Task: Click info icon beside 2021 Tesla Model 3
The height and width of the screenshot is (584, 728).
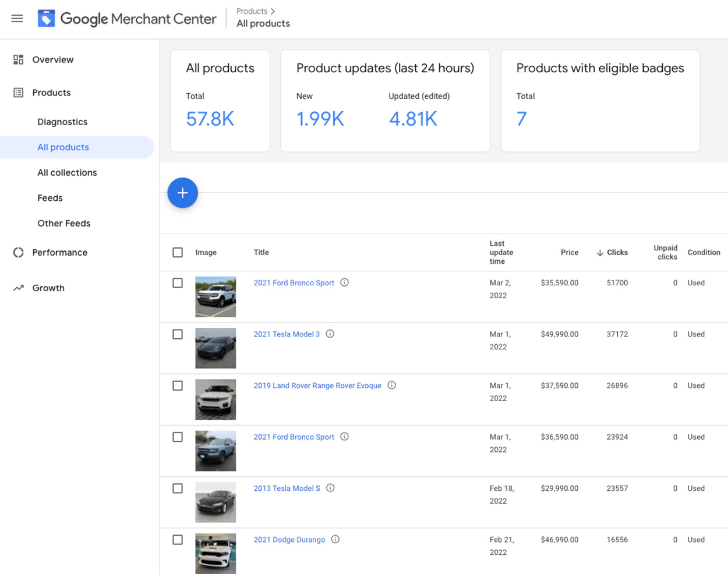Action: click(330, 334)
